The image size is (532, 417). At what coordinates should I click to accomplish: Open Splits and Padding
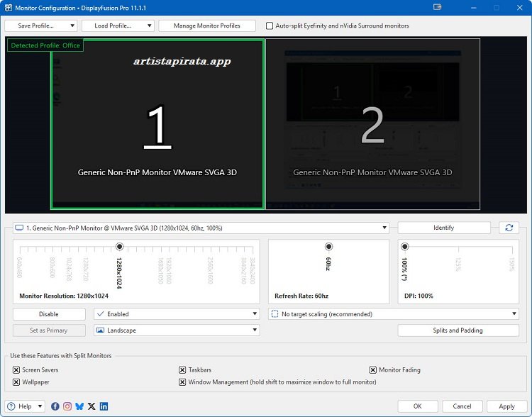pos(458,330)
